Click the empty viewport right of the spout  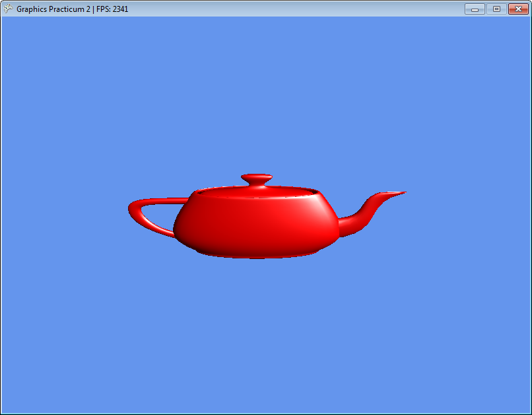tap(462, 211)
